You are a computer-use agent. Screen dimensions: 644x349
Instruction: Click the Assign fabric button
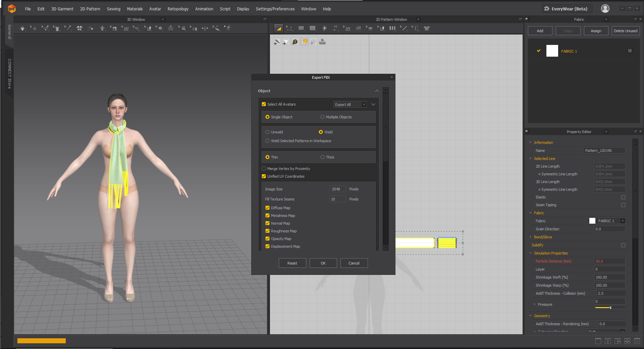coord(596,31)
